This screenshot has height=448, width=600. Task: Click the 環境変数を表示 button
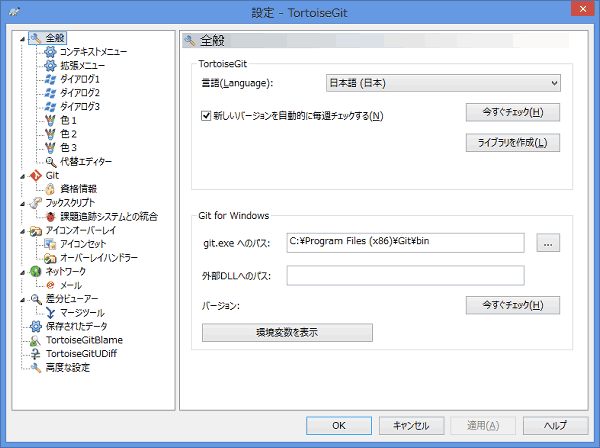point(287,332)
